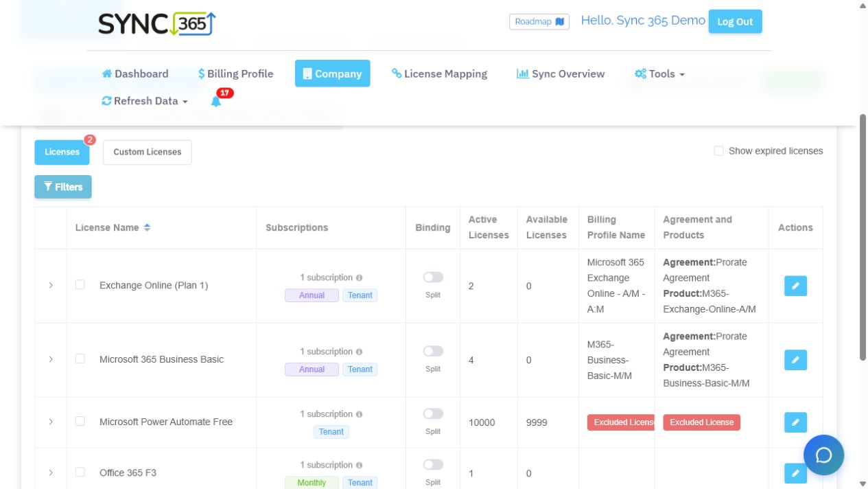The width and height of the screenshot is (868, 489).
Task: Open the Filters panel
Action: click(63, 187)
